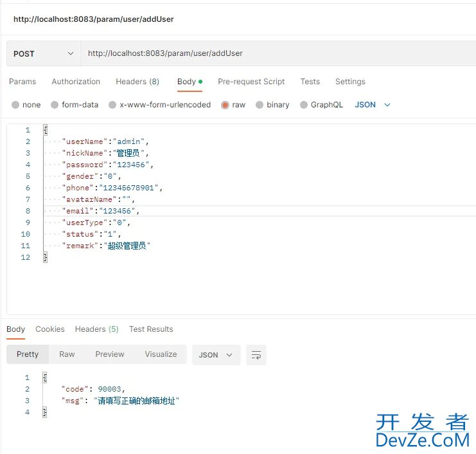Select the GraphQL radio option
This screenshot has width=476, height=454.
coord(304,105)
